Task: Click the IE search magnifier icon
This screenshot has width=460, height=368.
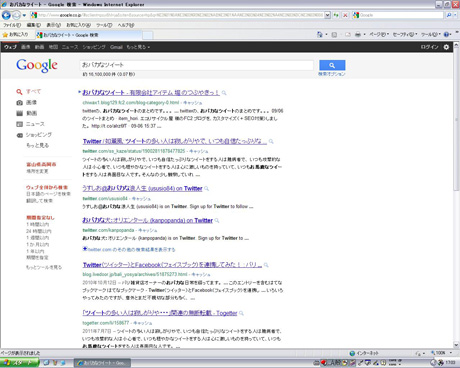Action: click(449, 15)
